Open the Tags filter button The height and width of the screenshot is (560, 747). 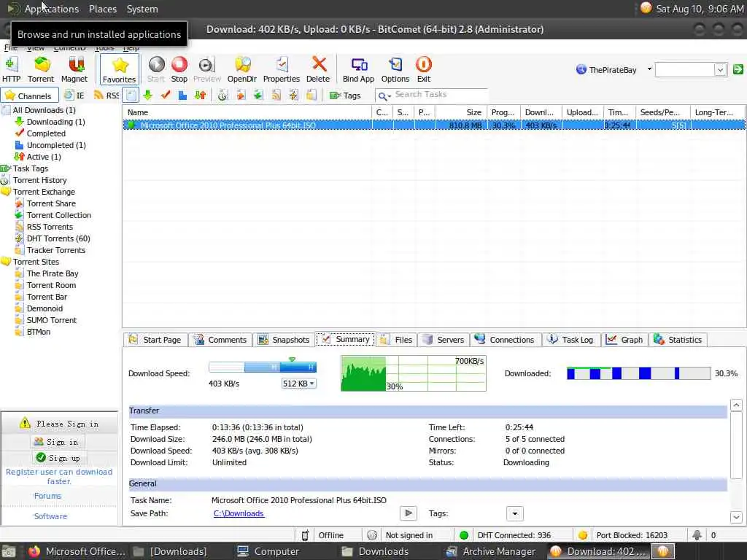click(x=345, y=96)
